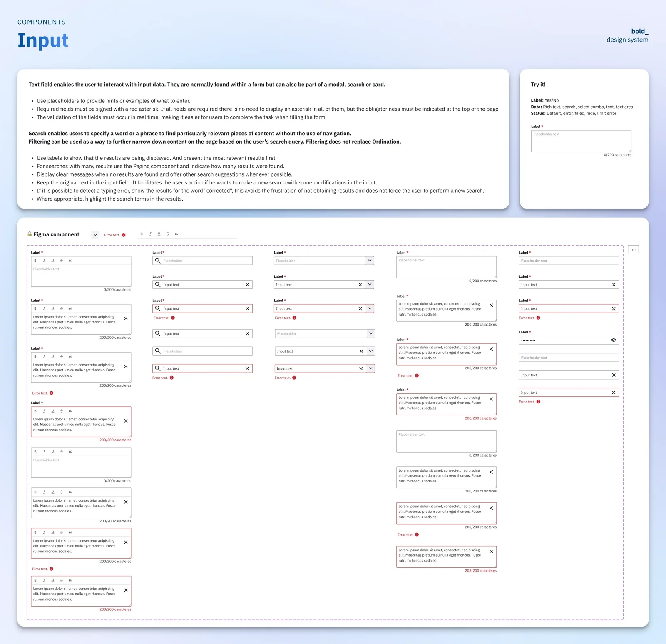Click the magnifier icon in the search field
This screenshot has width=666, height=644.
pos(157,260)
